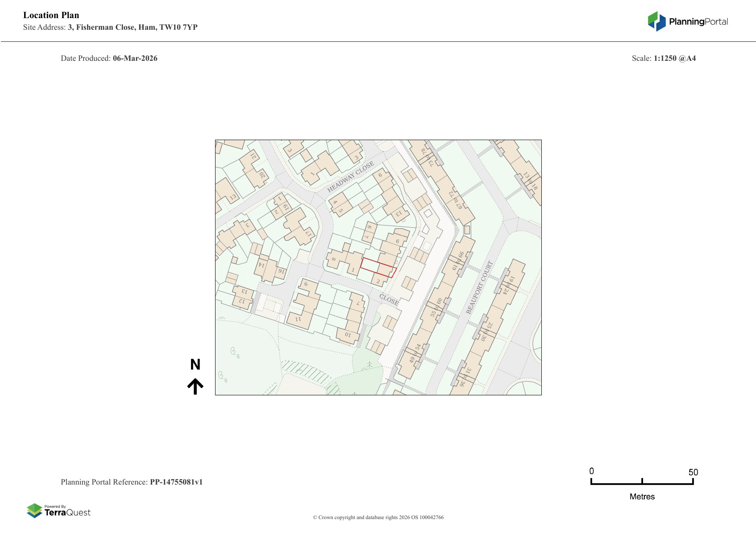
Task: Click the bold N compass letter
Action: coord(195,365)
